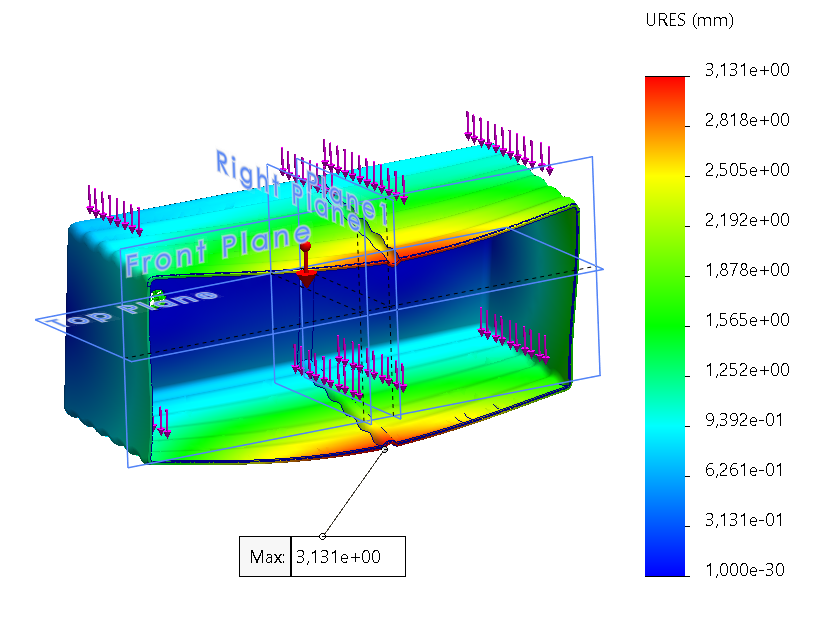Click the Max callout value 3,131e+00
Viewport: 834px width, 625px height.
pyautogui.click(x=347, y=557)
